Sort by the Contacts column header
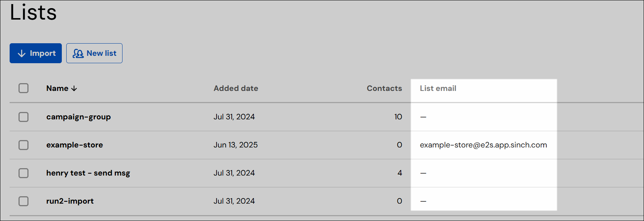This screenshot has width=644, height=221. point(384,88)
